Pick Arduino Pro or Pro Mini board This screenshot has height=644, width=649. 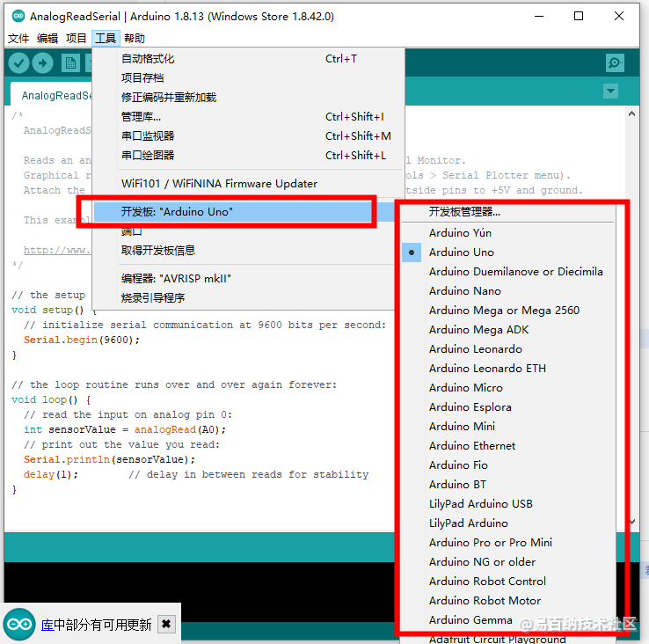pos(508,543)
